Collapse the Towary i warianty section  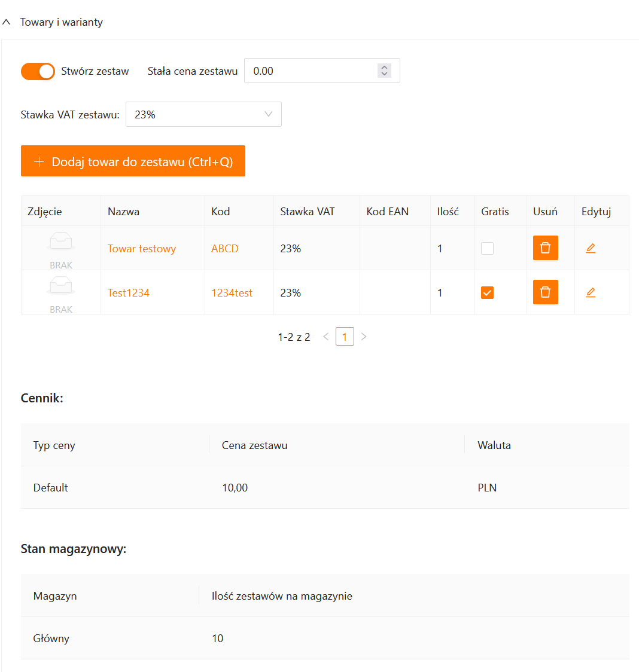tap(7, 22)
